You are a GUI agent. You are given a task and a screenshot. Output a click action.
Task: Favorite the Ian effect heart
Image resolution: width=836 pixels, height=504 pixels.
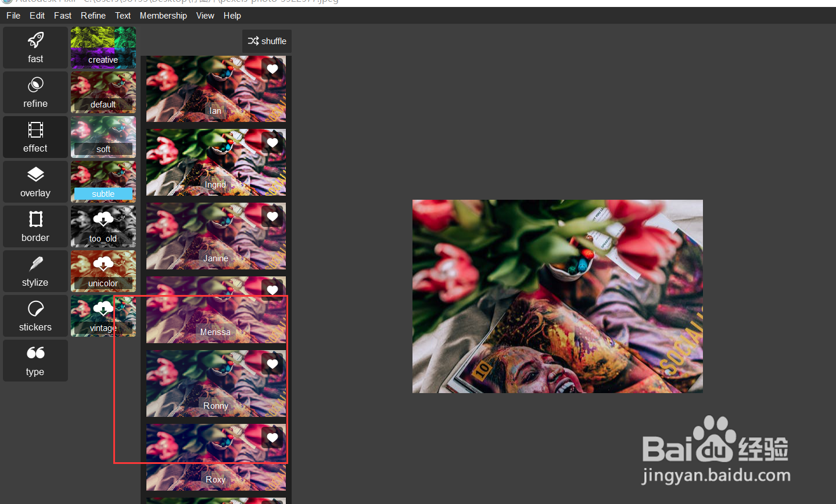(x=272, y=69)
